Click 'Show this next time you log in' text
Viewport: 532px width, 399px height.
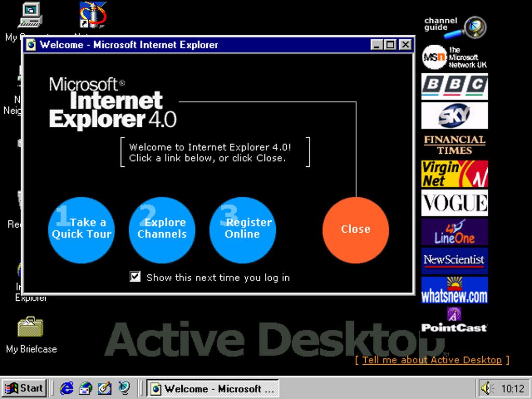pyautogui.click(x=218, y=277)
